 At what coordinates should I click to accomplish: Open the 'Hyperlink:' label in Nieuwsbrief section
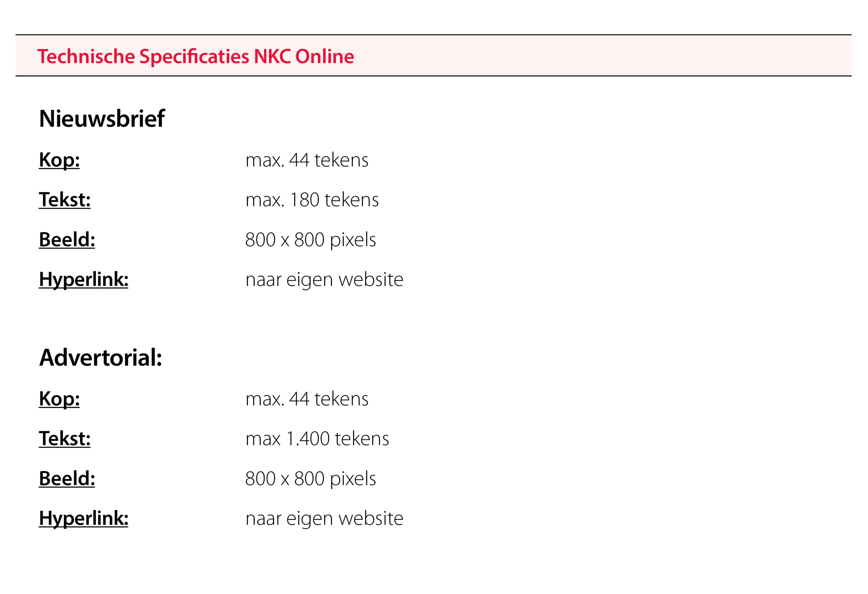(84, 279)
